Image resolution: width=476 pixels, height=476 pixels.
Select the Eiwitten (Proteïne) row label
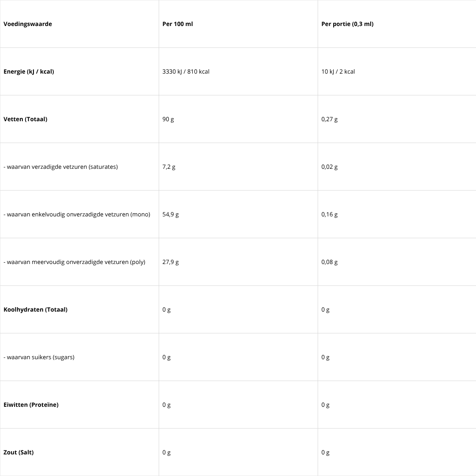pos(31,405)
